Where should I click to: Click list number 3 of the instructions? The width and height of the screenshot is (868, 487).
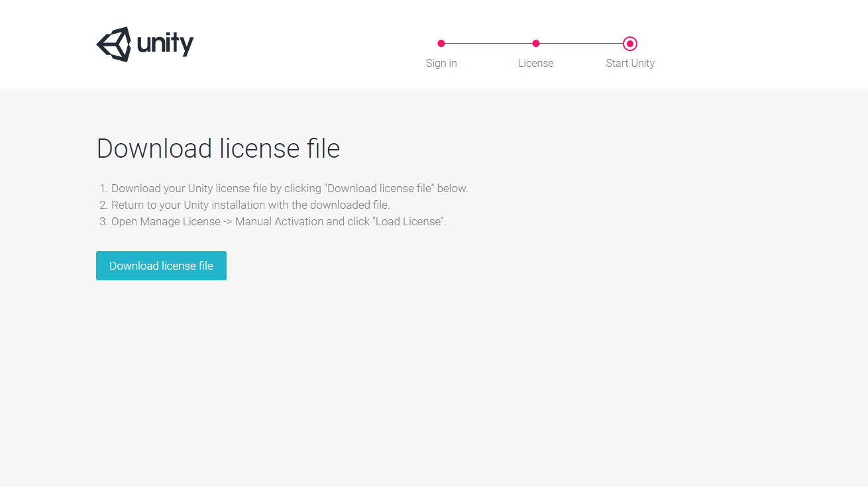[x=103, y=221]
